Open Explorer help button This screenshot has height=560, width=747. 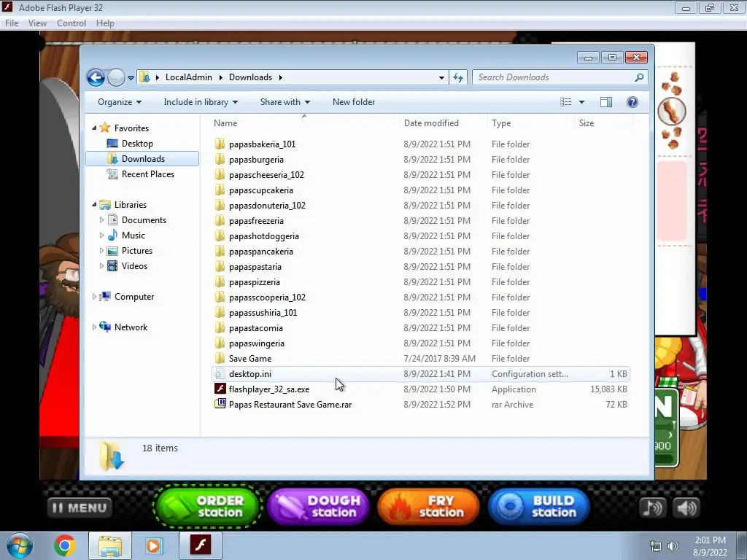tap(632, 102)
